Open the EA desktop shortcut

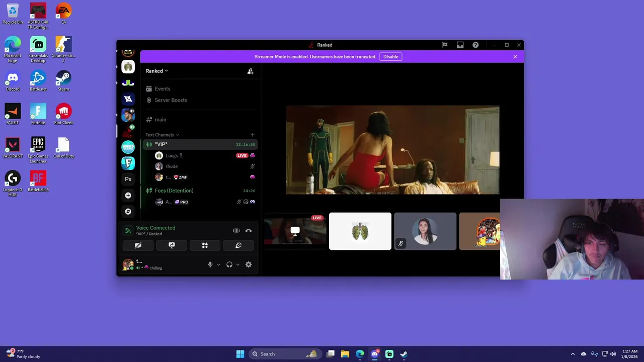pyautogui.click(x=63, y=14)
